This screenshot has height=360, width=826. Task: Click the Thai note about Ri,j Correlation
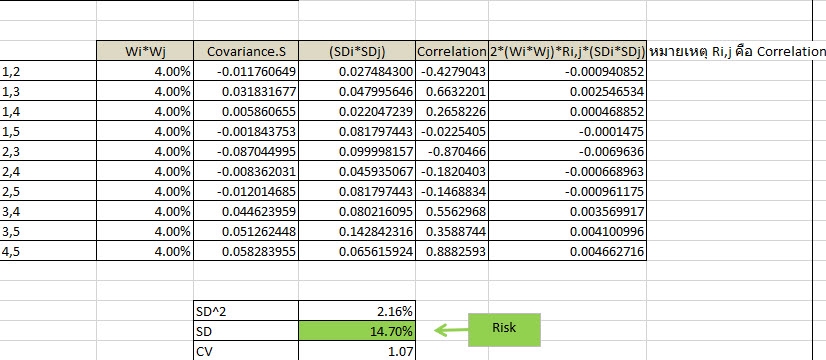(x=737, y=51)
